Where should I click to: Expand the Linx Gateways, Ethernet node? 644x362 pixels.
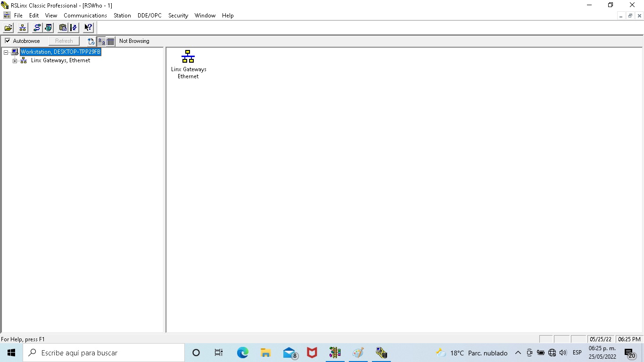tap(15, 61)
